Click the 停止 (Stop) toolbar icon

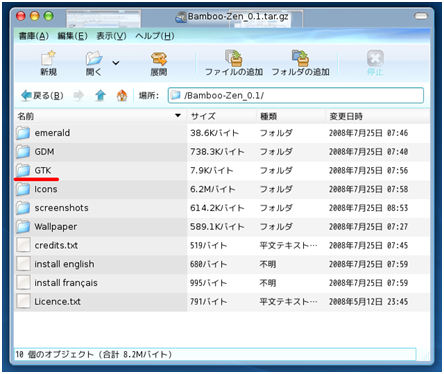pyautogui.click(x=375, y=58)
